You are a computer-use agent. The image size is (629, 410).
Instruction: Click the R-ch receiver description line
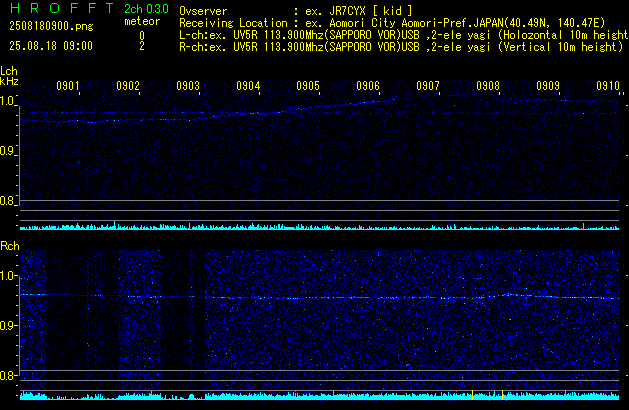point(401,47)
